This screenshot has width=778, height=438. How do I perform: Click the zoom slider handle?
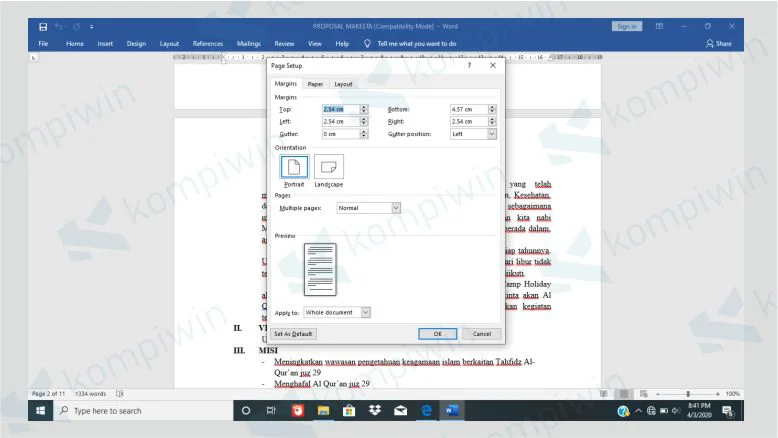coord(688,394)
